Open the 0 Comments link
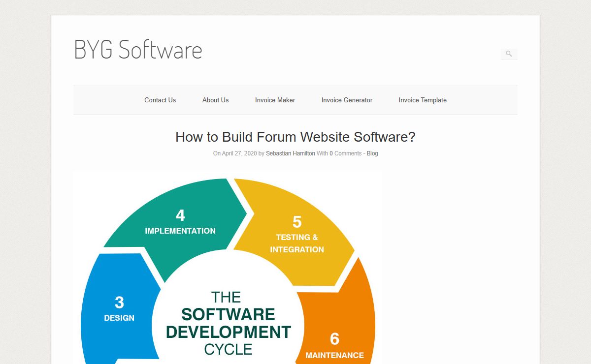This screenshot has width=591, height=364. pyautogui.click(x=346, y=153)
